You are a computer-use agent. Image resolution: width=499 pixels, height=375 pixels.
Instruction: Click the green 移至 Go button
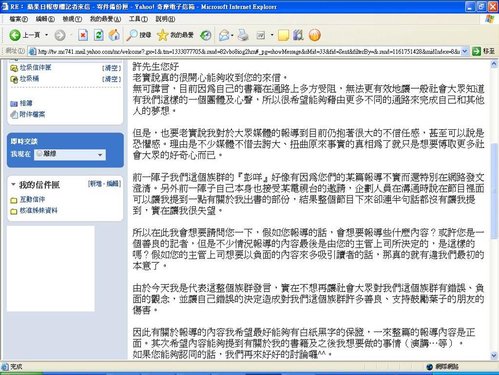[483, 51]
